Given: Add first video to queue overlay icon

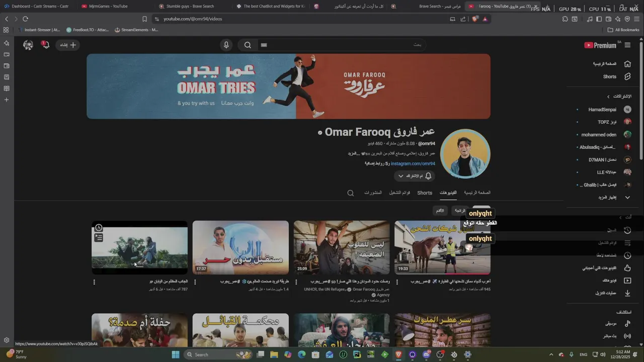Looking at the screenshot, I should tap(99, 237).
